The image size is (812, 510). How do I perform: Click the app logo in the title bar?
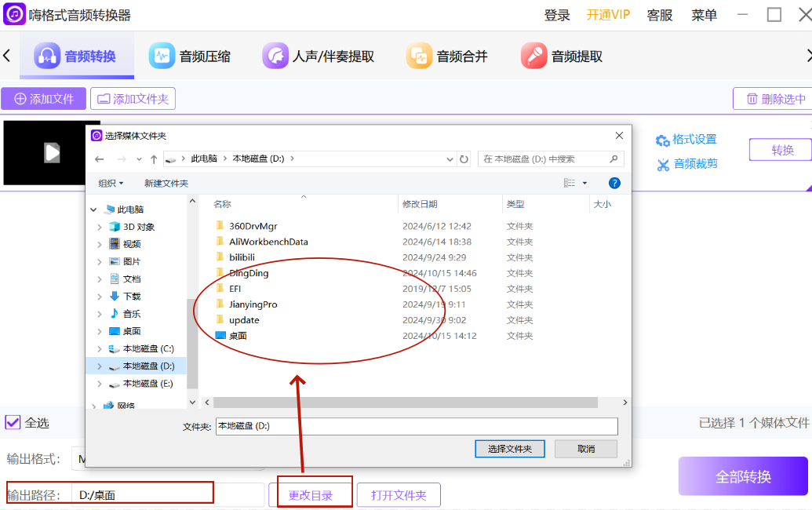pos(13,13)
